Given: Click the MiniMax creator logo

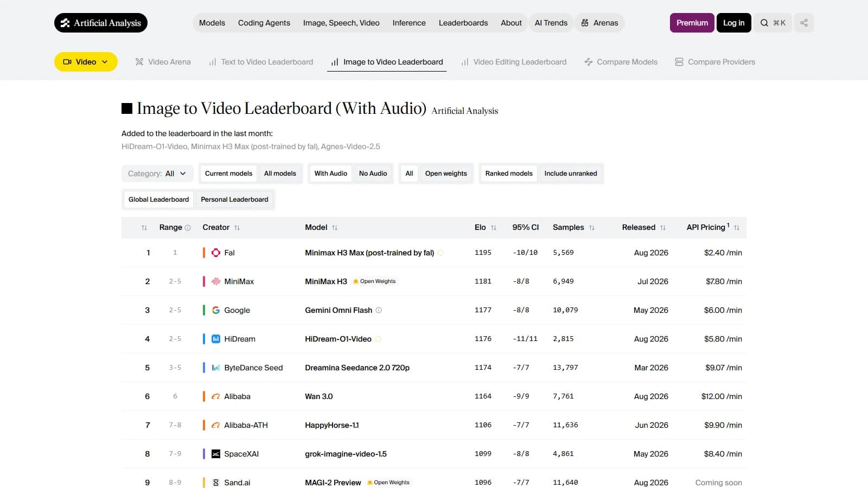Looking at the screenshot, I should coord(216,281).
